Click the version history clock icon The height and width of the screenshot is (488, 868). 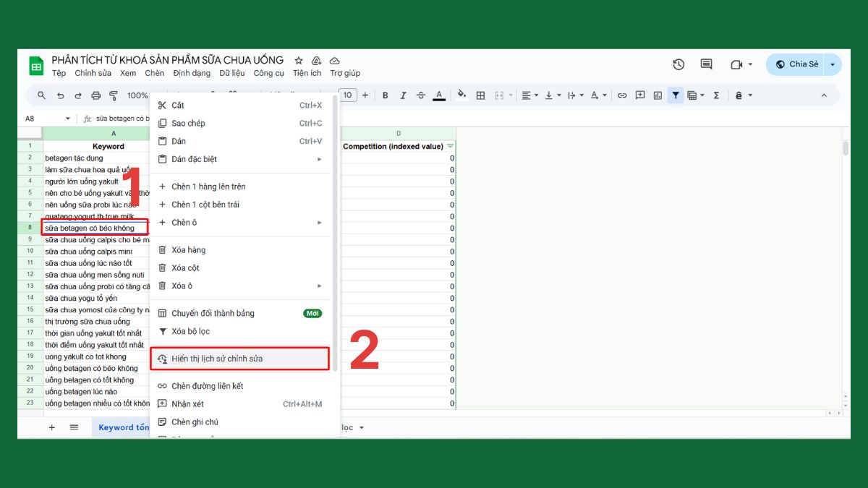point(678,64)
